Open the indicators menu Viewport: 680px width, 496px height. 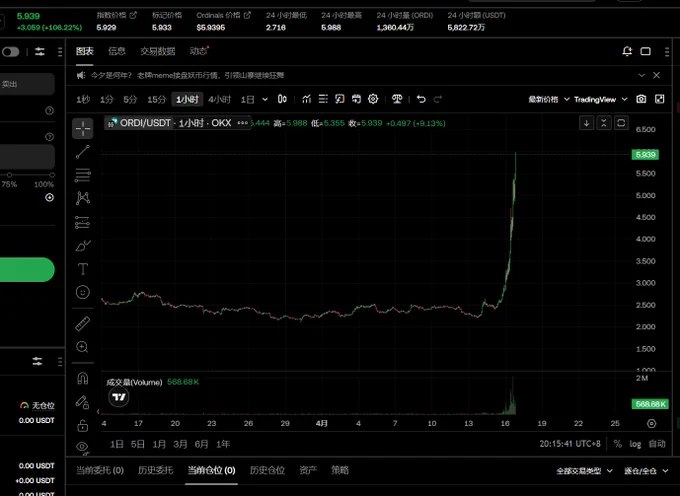pyautogui.click(x=307, y=99)
